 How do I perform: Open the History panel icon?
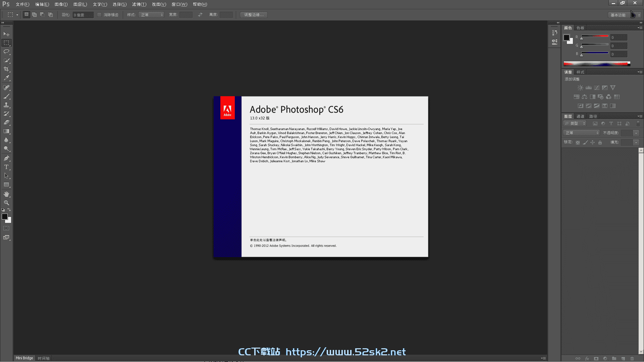point(554,33)
